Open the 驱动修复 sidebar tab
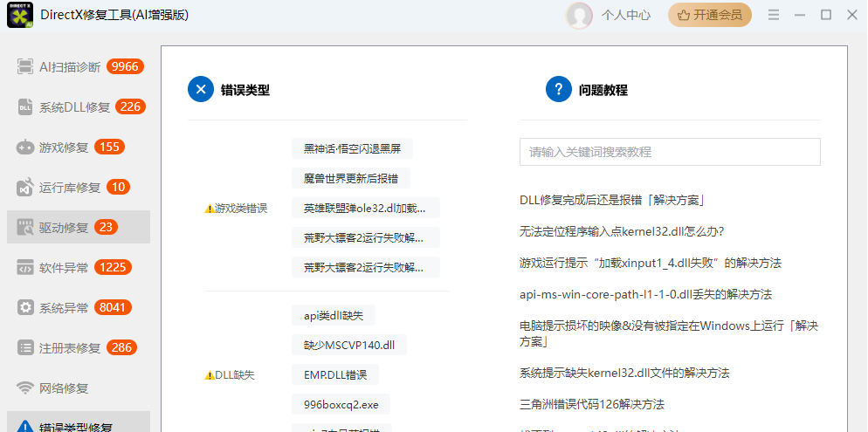This screenshot has height=432, width=868. pyautogui.click(x=78, y=227)
